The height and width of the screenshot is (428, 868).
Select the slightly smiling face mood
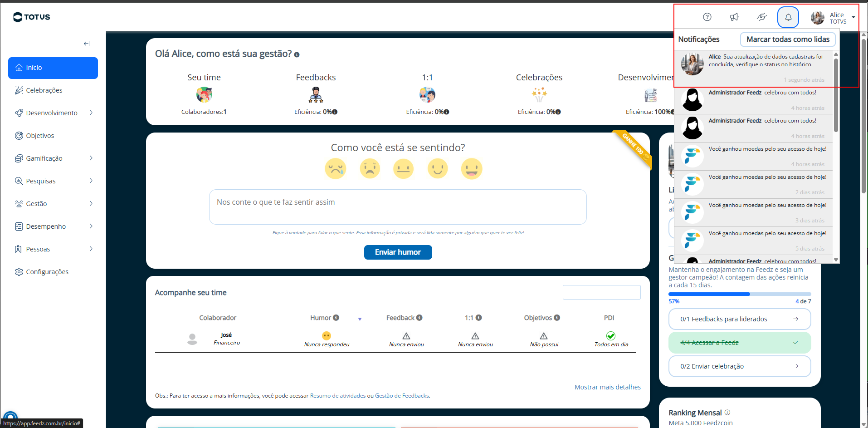point(438,169)
